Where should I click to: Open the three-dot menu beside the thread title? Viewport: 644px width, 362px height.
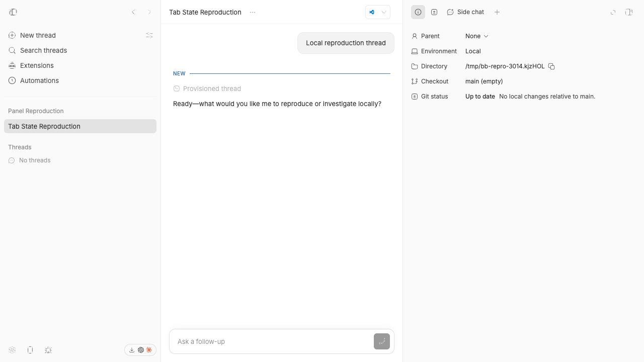point(253,12)
